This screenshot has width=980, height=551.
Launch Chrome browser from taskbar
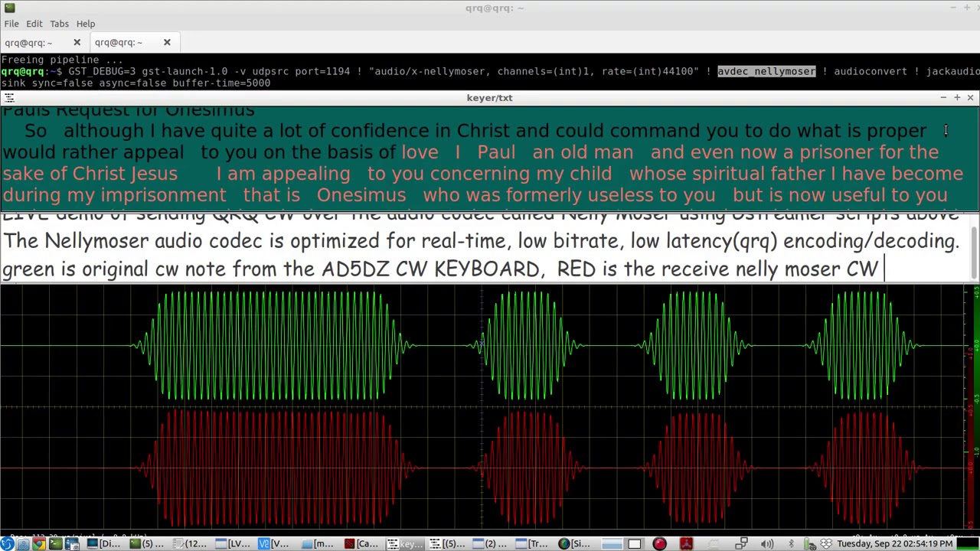click(x=39, y=543)
